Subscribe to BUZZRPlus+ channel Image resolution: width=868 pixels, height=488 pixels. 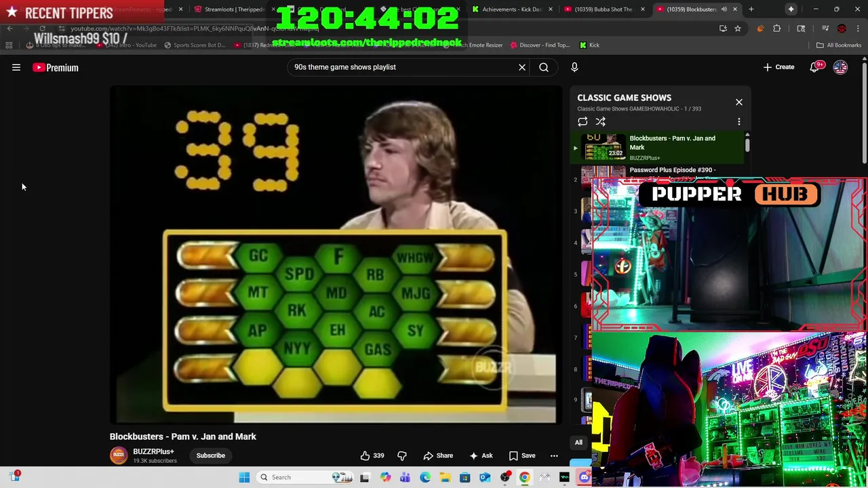[x=210, y=455]
